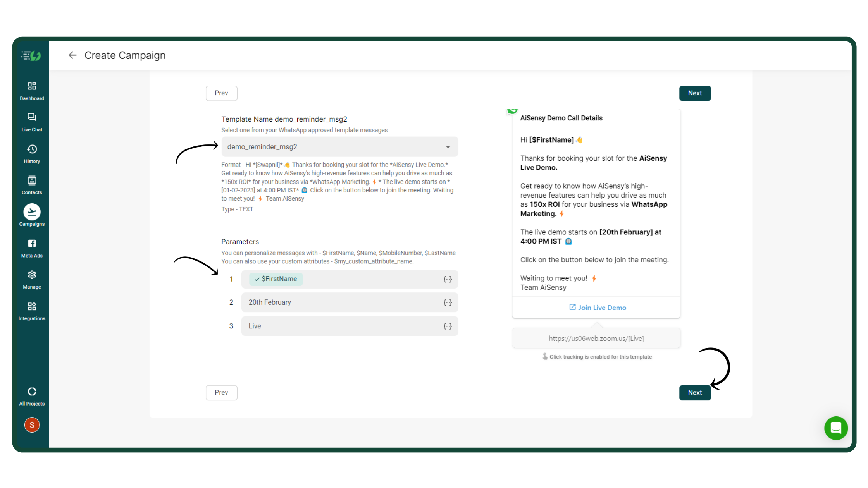Open the green chat support bubble
Screen dimensions: 868x488
click(836, 428)
